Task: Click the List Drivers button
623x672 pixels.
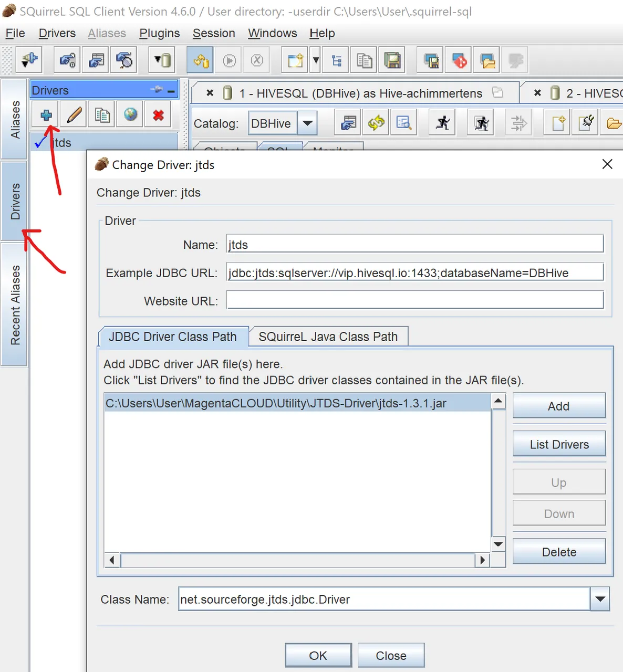Action: pyautogui.click(x=559, y=444)
